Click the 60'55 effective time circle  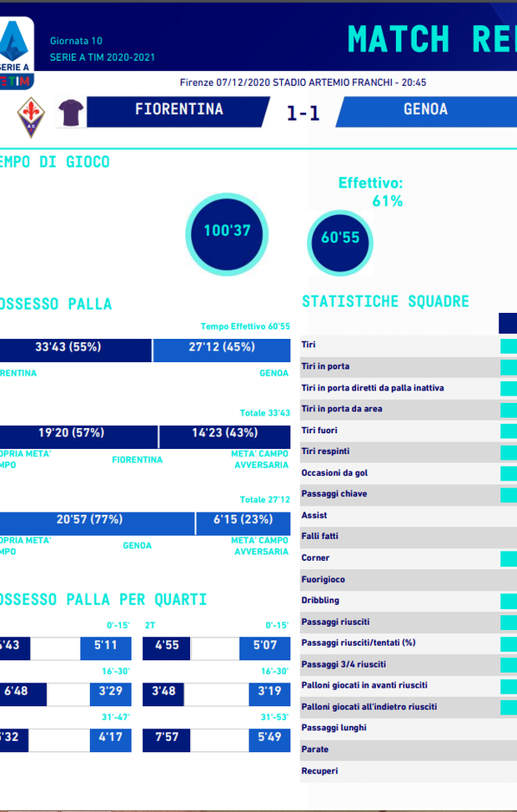340,238
